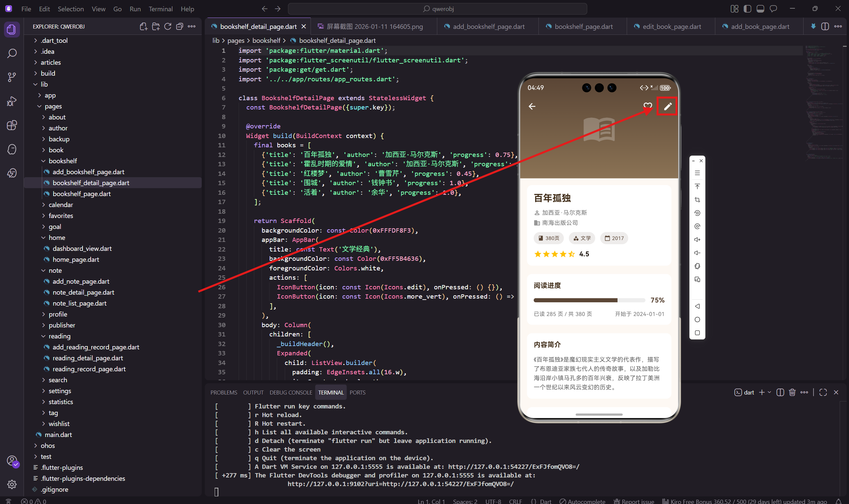The image size is (849, 504).
Task: Open the Explorer view in activity bar
Action: 12,29
